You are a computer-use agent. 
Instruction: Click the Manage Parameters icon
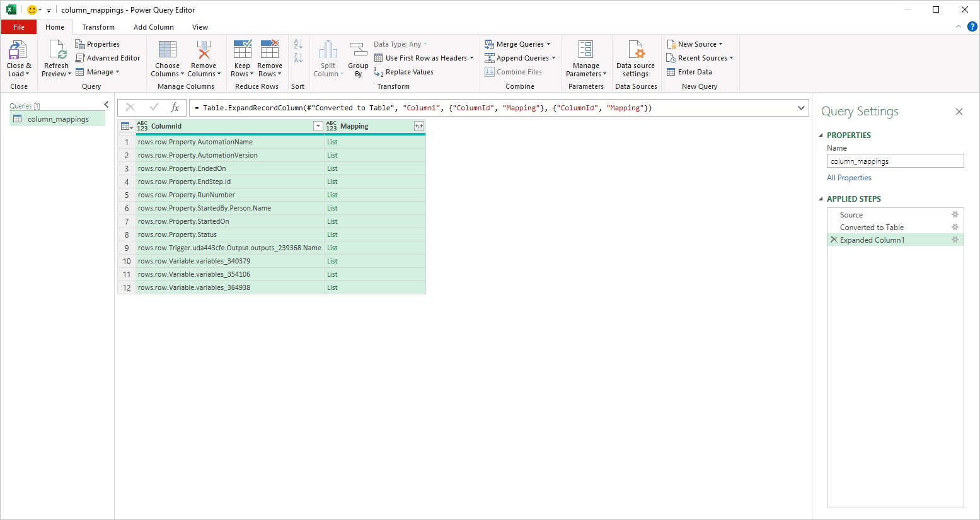click(x=586, y=50)
